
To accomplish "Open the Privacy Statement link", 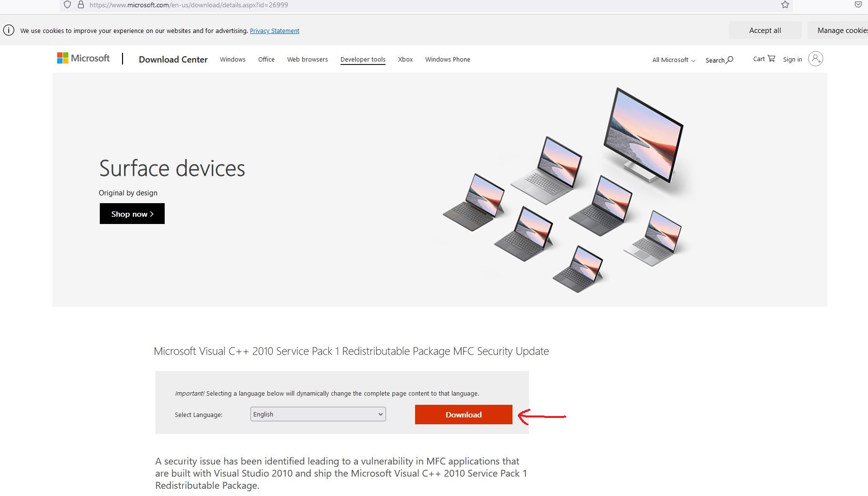I will [275, 31].
